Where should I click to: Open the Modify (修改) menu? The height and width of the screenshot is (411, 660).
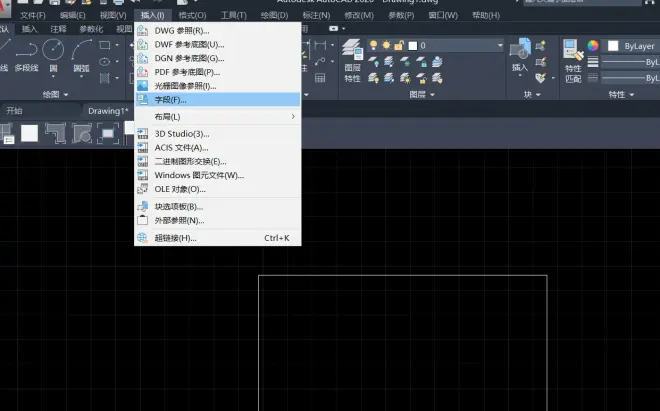359,16
